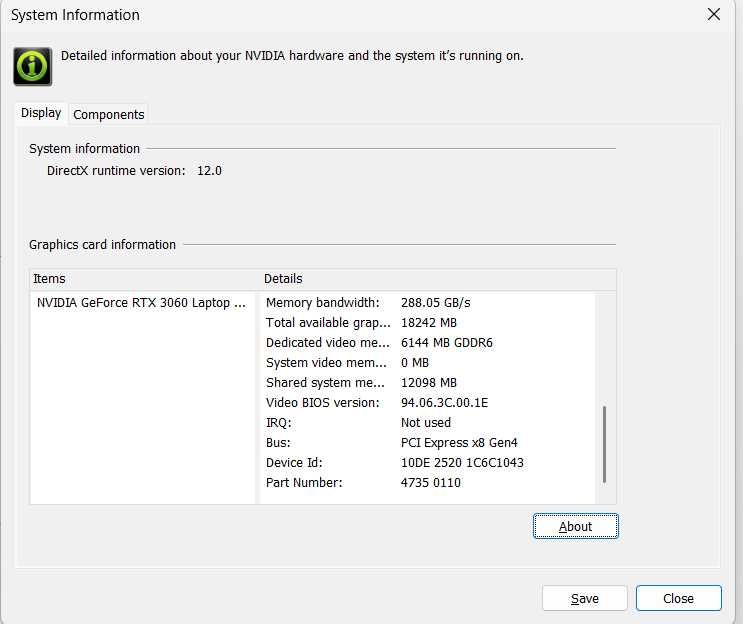Click the Close button at bottom
Screen dimensions: 743x624
click(x=678, y=598)
